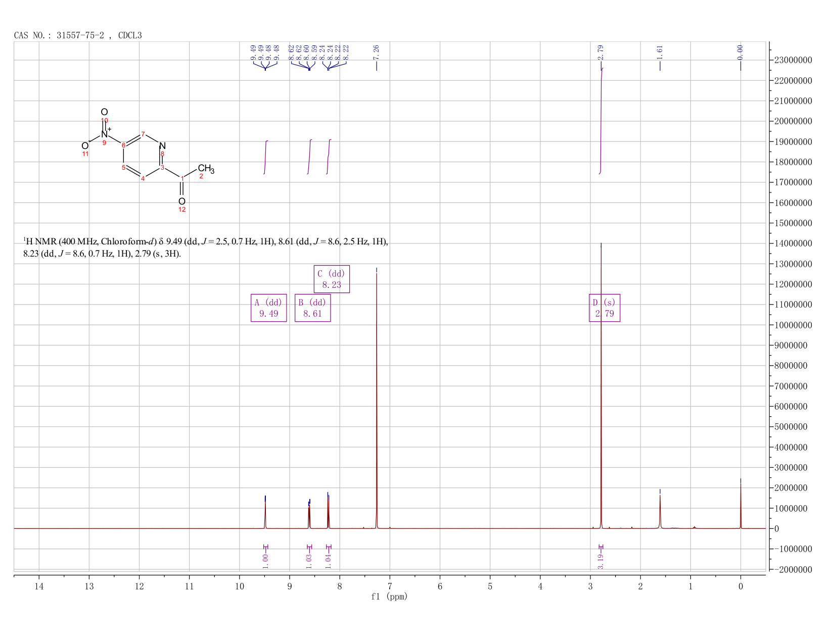
Task: Click the CH3 group in the structure
Action: pyautogui.click(x=206, y=169)
